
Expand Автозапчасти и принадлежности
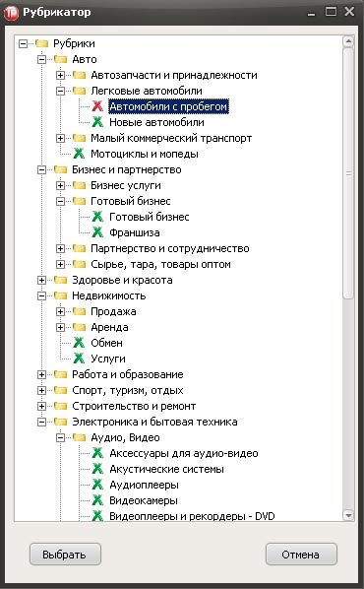click(x=60, y=75)
